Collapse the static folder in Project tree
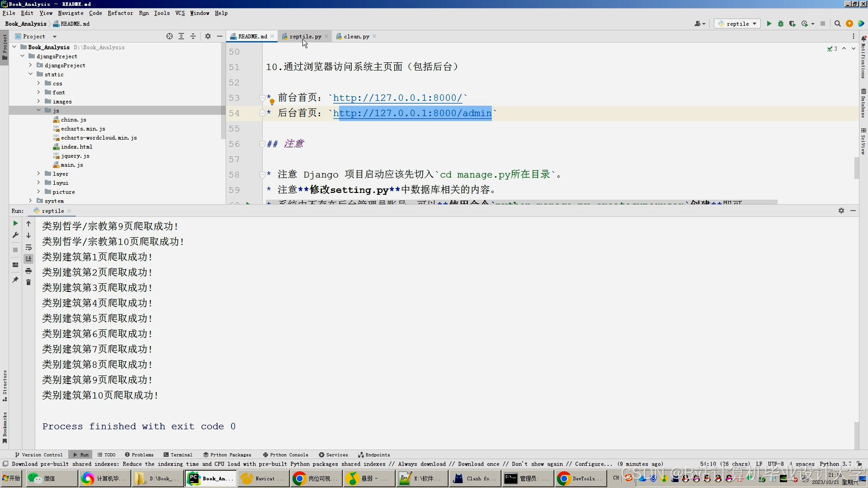The width and height of the screenshot is (868, 488). [30, 75]
